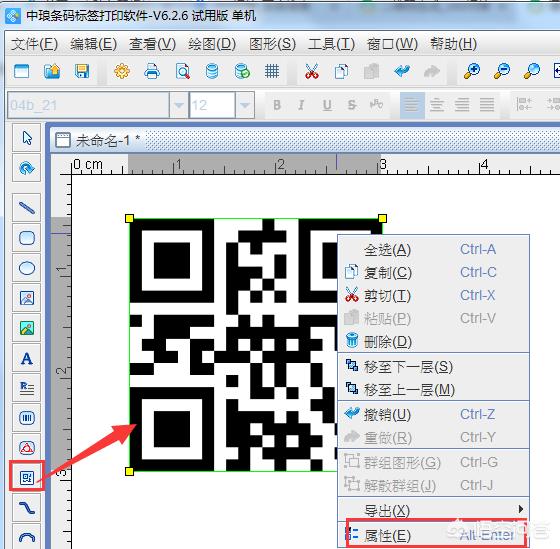This screenshot has width=560, height=549.
Task: Select the arc drawing tool
Action: click(x=27, y=537)
